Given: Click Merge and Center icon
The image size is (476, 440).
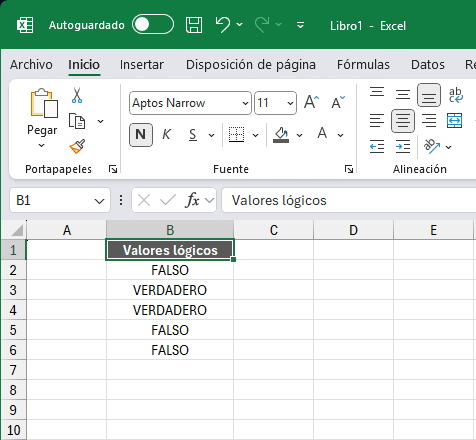Looking at the screenshot, I should tap(455, 121).
